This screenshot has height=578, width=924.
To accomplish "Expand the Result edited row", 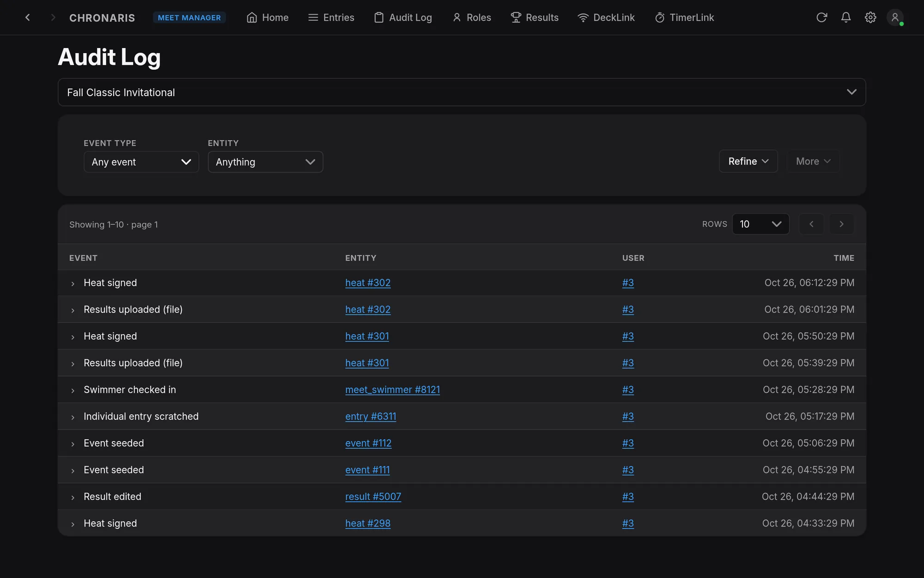I will (73, 498).
